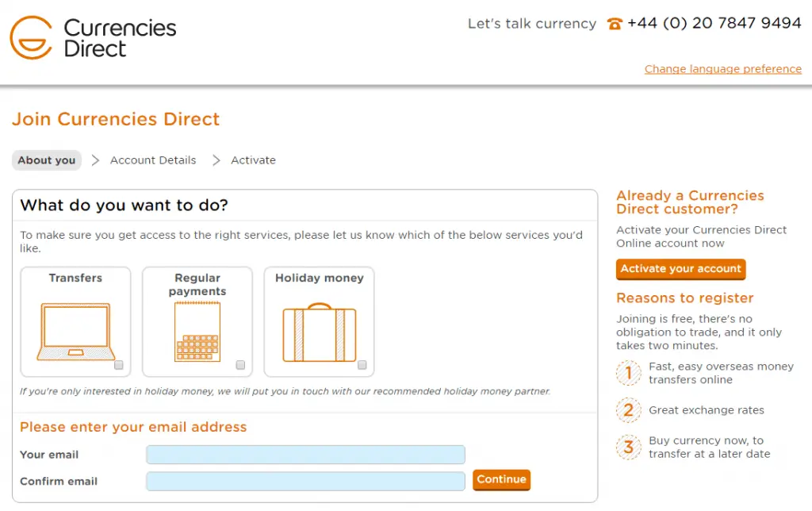Click the Transfers card title
Screen dimensions: 812x511
click(x=75, y=278)
